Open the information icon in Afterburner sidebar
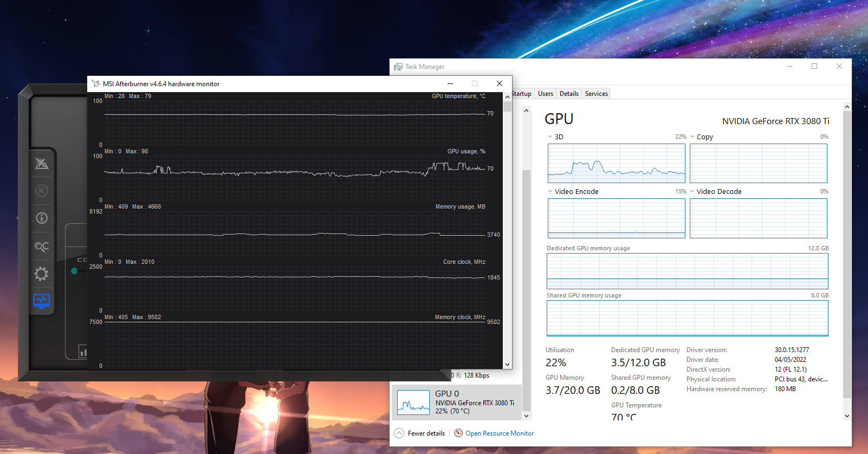 point(42,218)
